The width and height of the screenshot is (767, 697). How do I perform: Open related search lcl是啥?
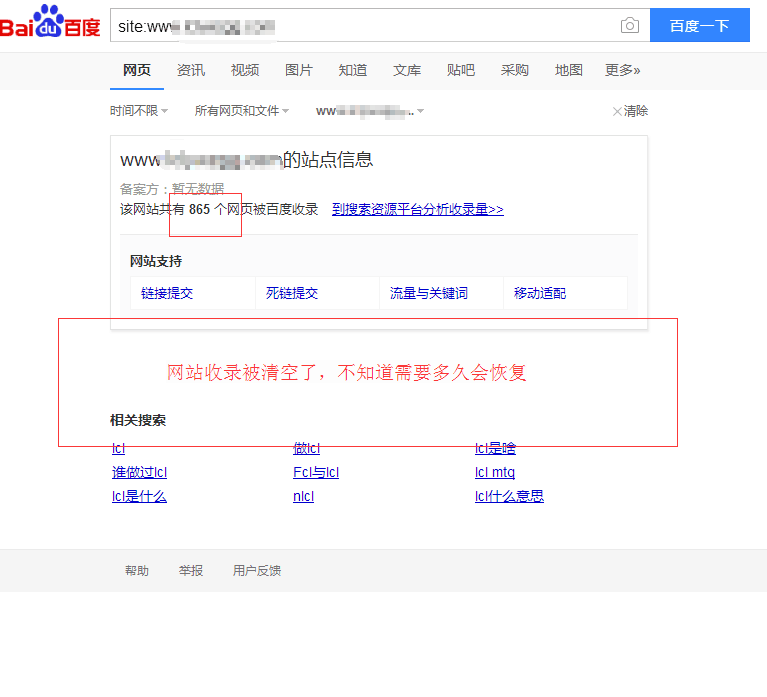496,448
